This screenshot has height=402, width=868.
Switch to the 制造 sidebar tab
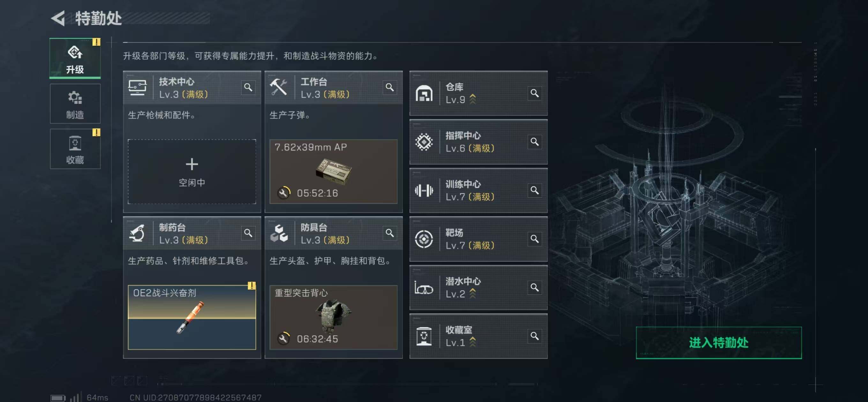pyautogui.click(x=75, y=104)
